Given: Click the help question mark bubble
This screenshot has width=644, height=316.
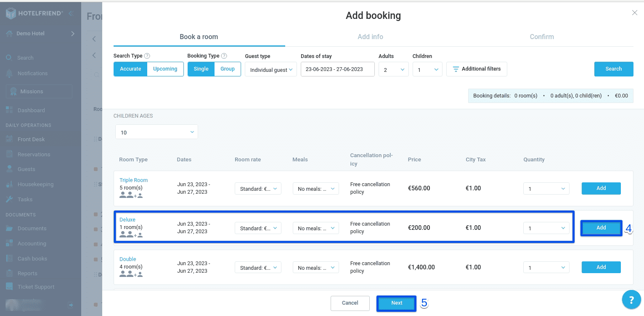Looking at the screenshot, I should (631, 299).
